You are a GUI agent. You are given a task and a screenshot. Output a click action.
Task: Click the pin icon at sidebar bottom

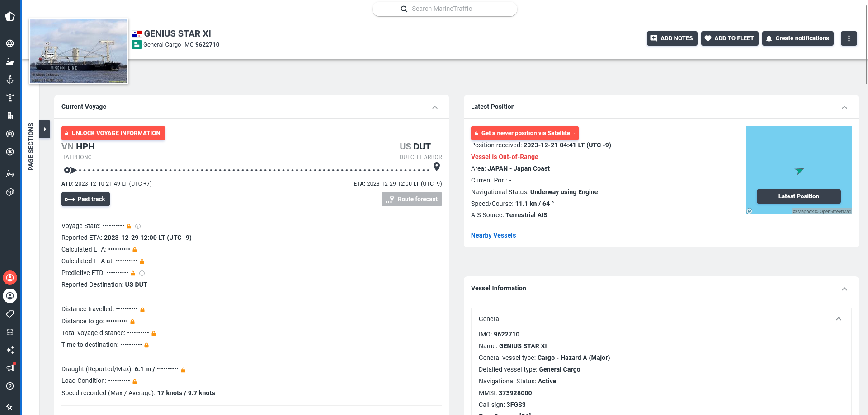(10, 407)
